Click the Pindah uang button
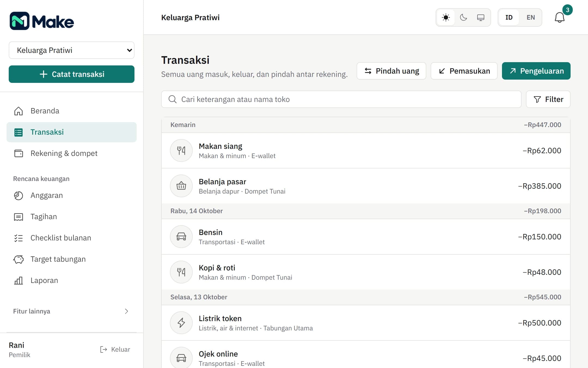 391,71
